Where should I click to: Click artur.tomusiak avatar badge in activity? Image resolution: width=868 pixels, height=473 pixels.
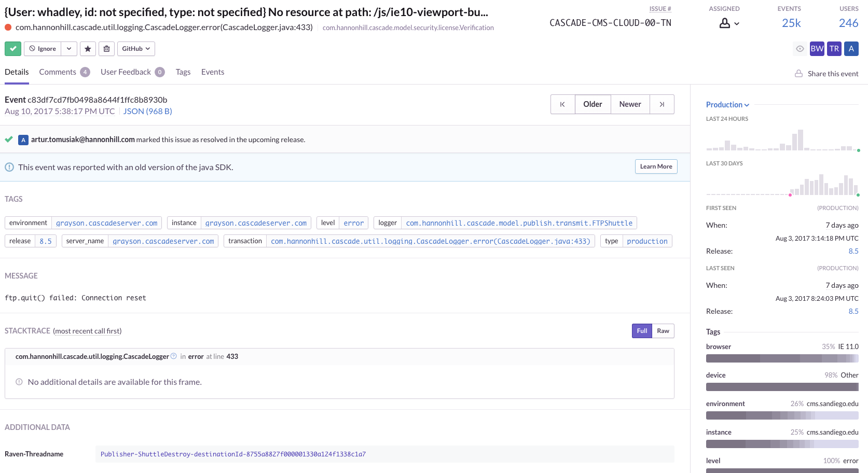click(23, 140)
